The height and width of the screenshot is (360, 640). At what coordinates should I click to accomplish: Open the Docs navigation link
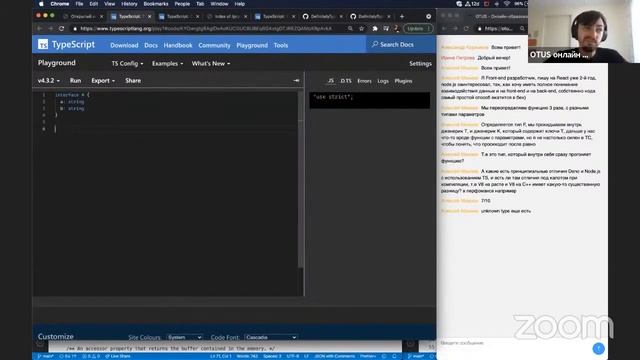[x=151, y=45]
